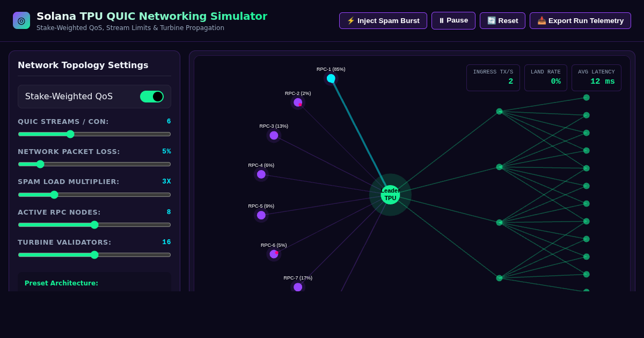Adjust the Turbine Validators slider
Viewport: 644px width, 338px height.
94,255
